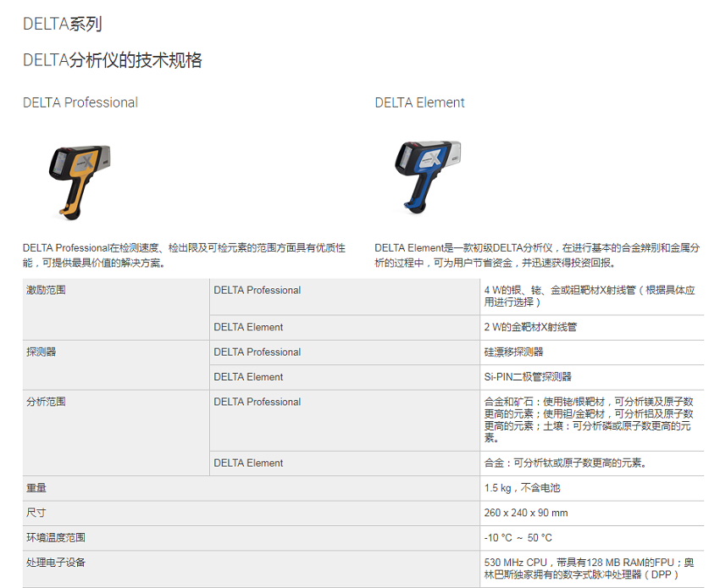Click the 硅漂移探测器 table cell

(514, 352)
